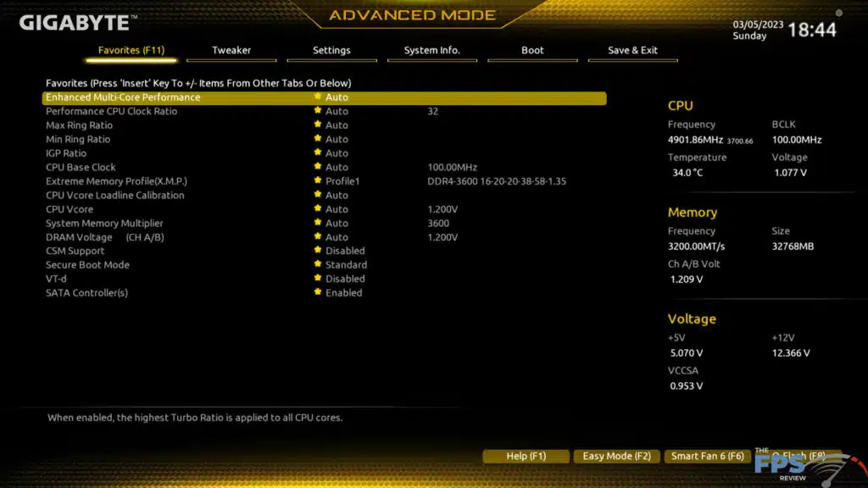Select the IGP Ratio label
This screenshot has width=868, height=488.
(x=66, y=153)
